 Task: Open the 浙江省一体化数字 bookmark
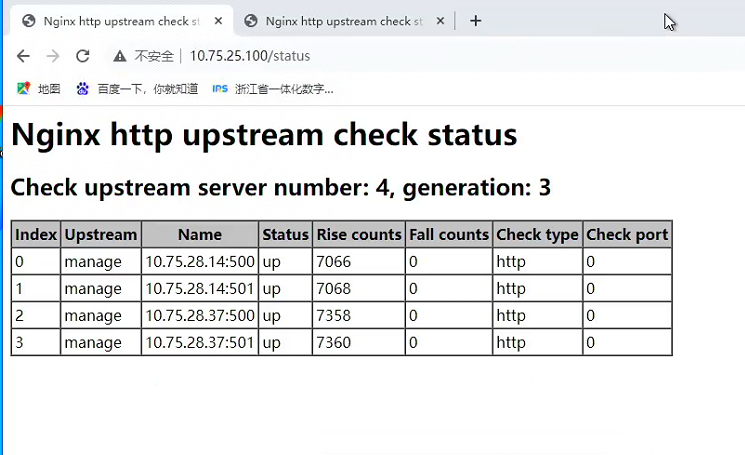click(x=273, y=88)
